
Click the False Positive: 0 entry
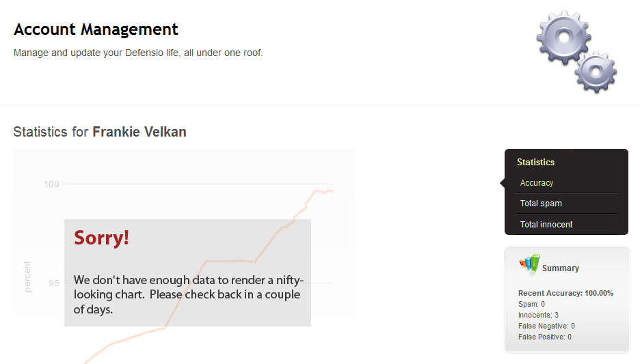[546, 337]
